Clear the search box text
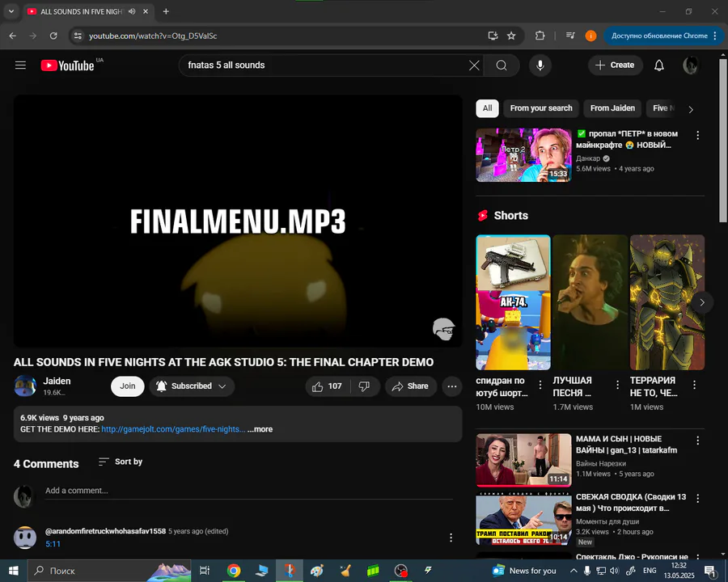The height and width of the screenshot is (582, 728). click(474, 65)
